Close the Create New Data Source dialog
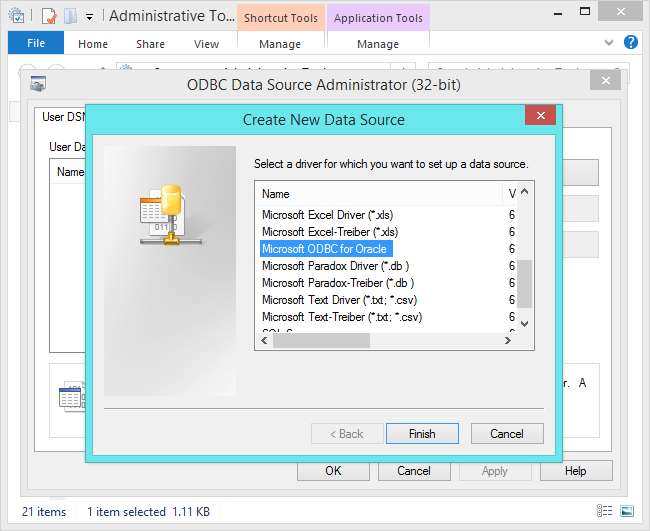This screenshot has height=531, width=650. click(x=541, y=115)
